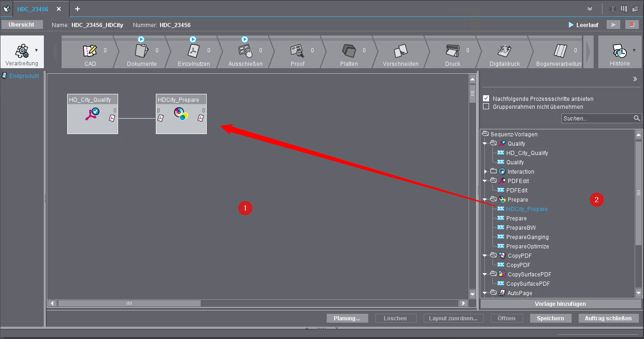
Task: Select PrepareGanging template in the tree
Action: (x=527, y=237)
